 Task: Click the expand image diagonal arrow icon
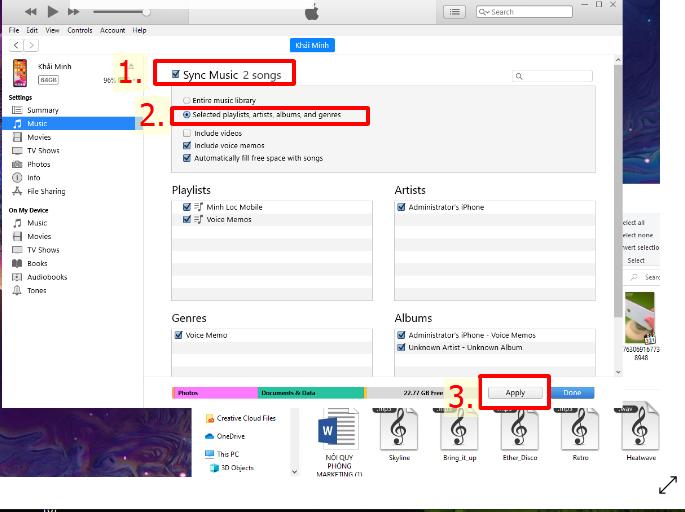[668, 485]
